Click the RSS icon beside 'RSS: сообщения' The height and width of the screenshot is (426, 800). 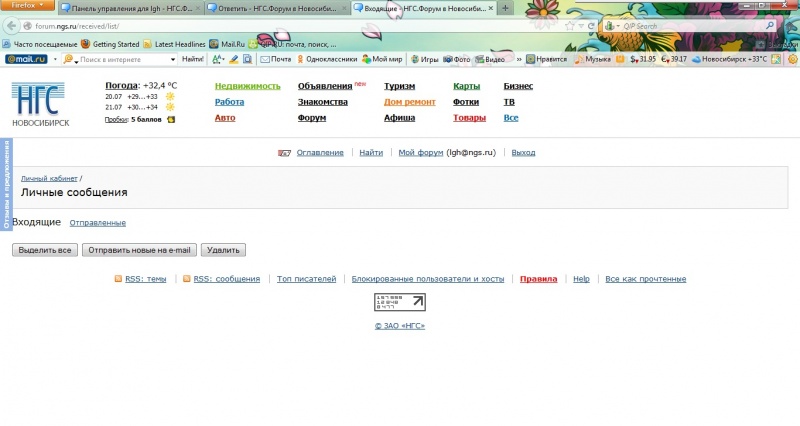tap(187, 279)
